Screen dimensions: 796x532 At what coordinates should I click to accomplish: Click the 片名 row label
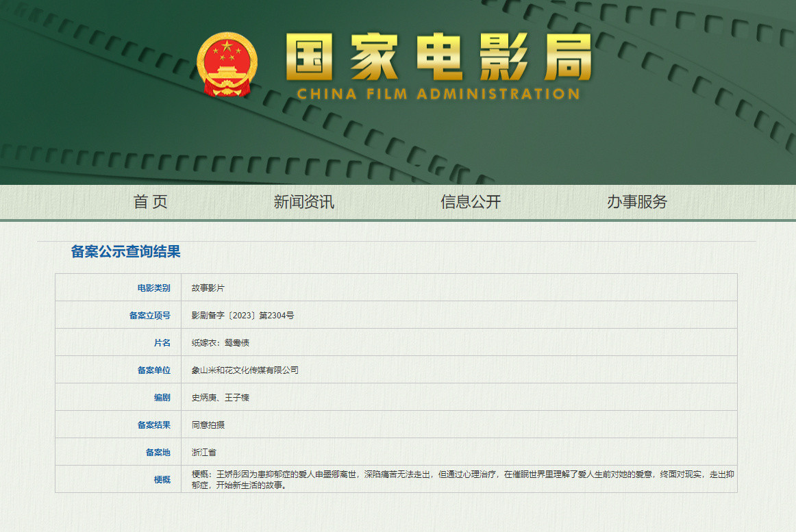162,343
